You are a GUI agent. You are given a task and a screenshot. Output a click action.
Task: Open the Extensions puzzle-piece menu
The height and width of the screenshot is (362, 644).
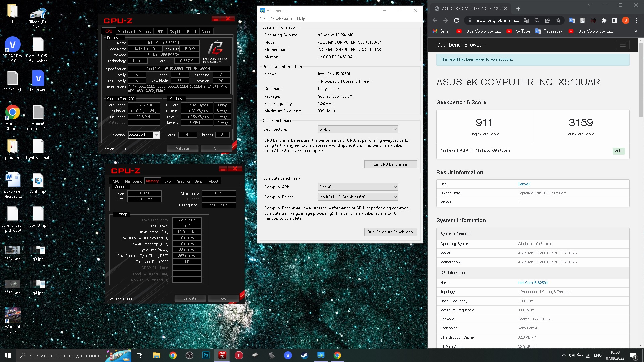604,20
